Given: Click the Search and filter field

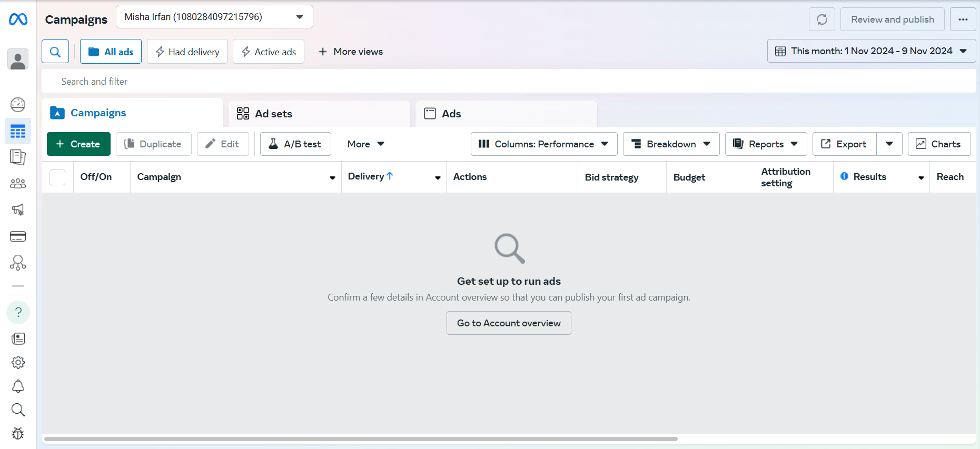Looking at the screenshot, I should tap(509, 81).
